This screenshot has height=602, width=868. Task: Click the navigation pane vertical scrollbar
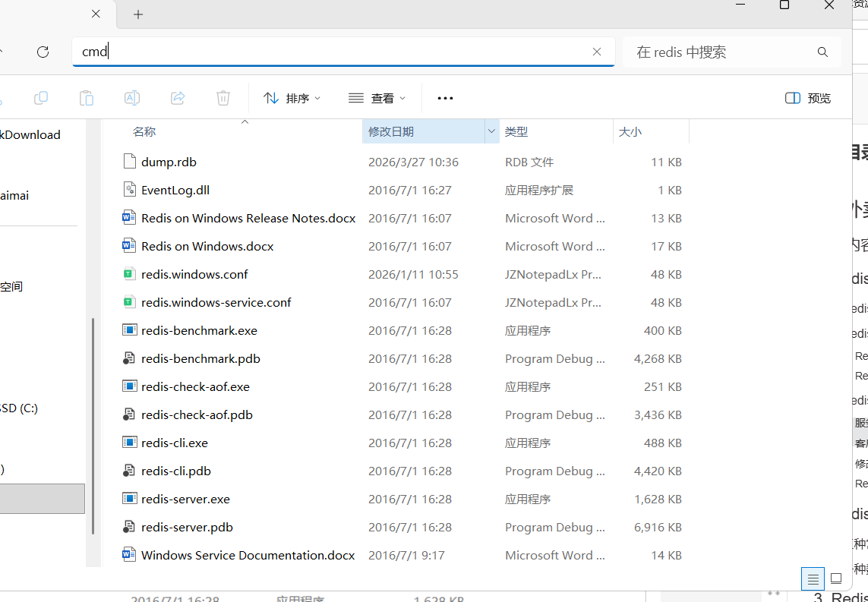[93, 426]
